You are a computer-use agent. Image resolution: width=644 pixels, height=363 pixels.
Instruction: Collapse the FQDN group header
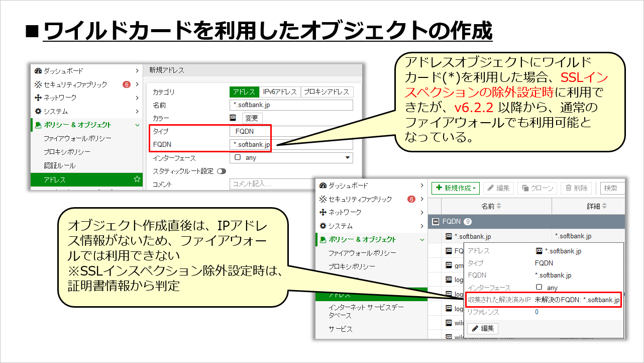point(437,221)
